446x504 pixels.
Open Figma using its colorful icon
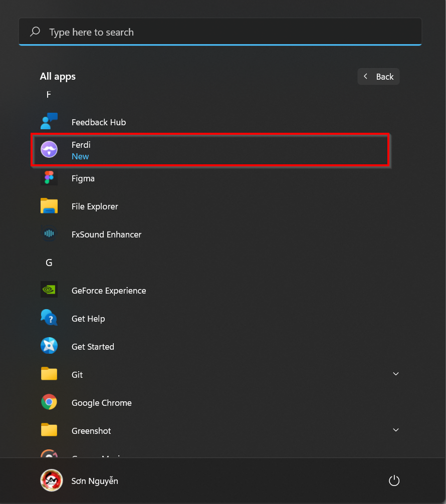tap(49, 177)
